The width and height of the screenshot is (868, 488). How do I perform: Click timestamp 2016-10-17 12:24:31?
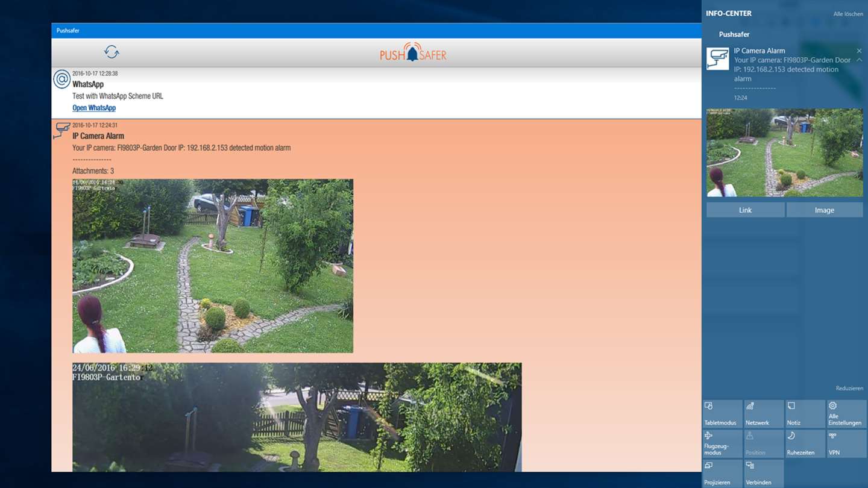(x=95, y=125)
